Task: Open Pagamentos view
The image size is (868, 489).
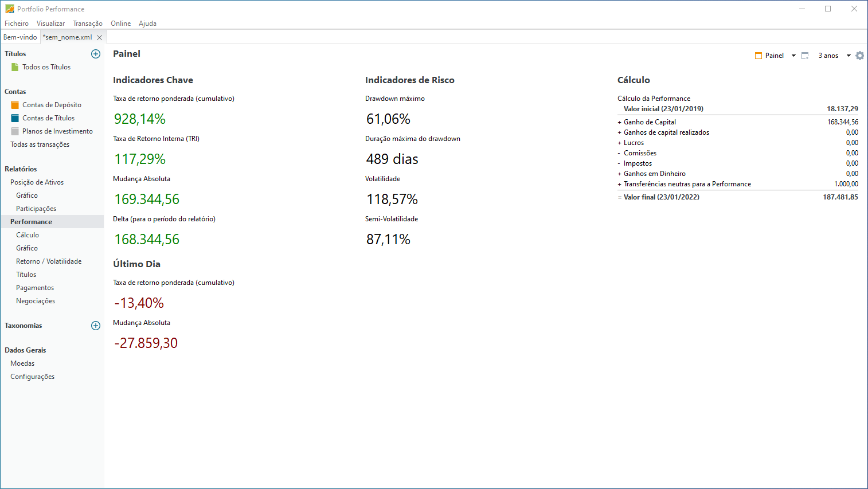Action: (x=35, y=288)
